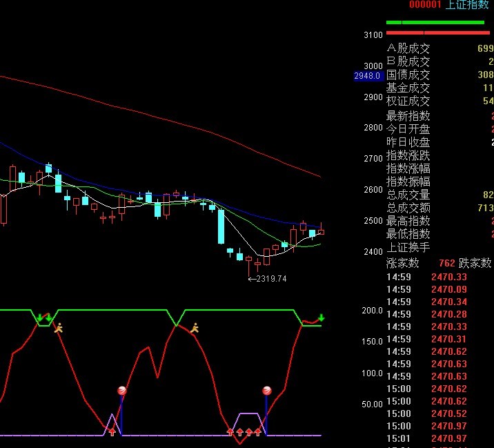
Task: Click the 国债成交 label
Action: point(408,75)
